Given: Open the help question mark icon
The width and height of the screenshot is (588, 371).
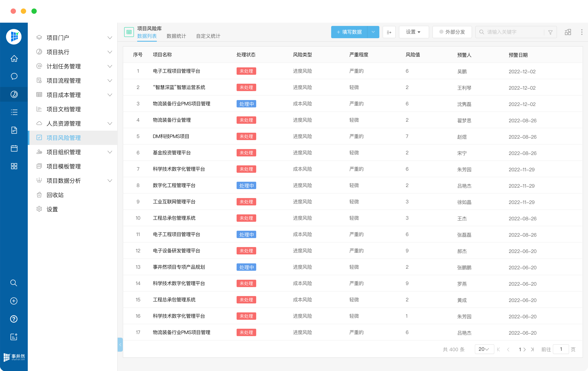Looking at the screenshot, I should (x=14, y=319).
